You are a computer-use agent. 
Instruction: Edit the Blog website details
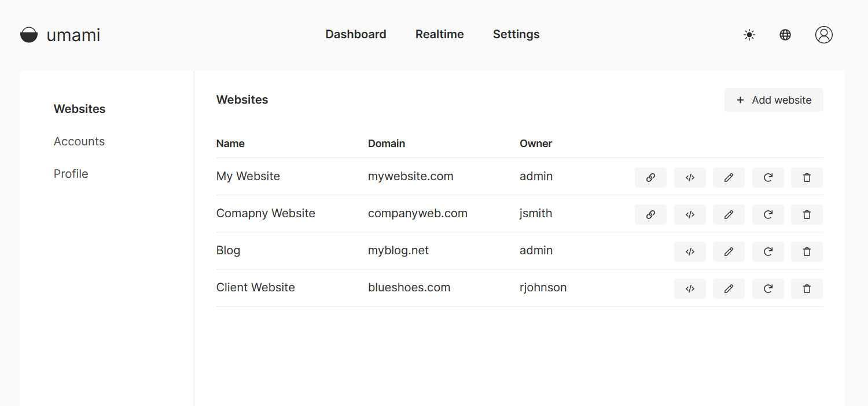tap(729, 252)
